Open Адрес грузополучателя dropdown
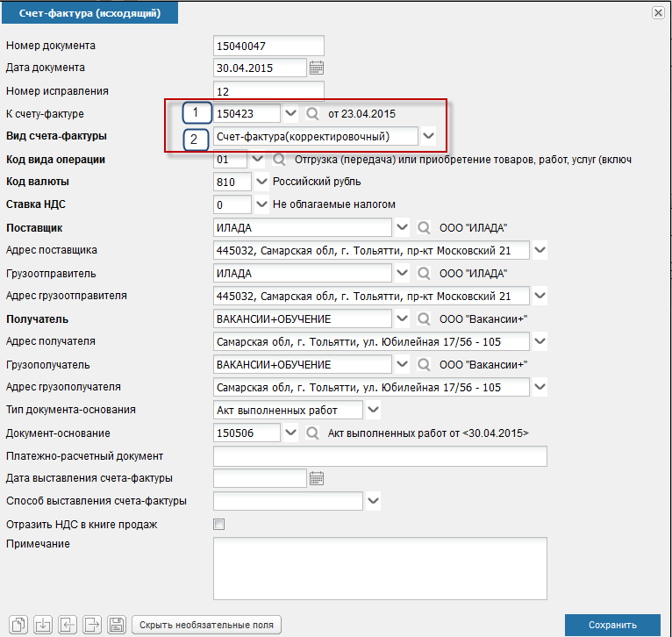672x637 pixels. (x=540, y=387)
